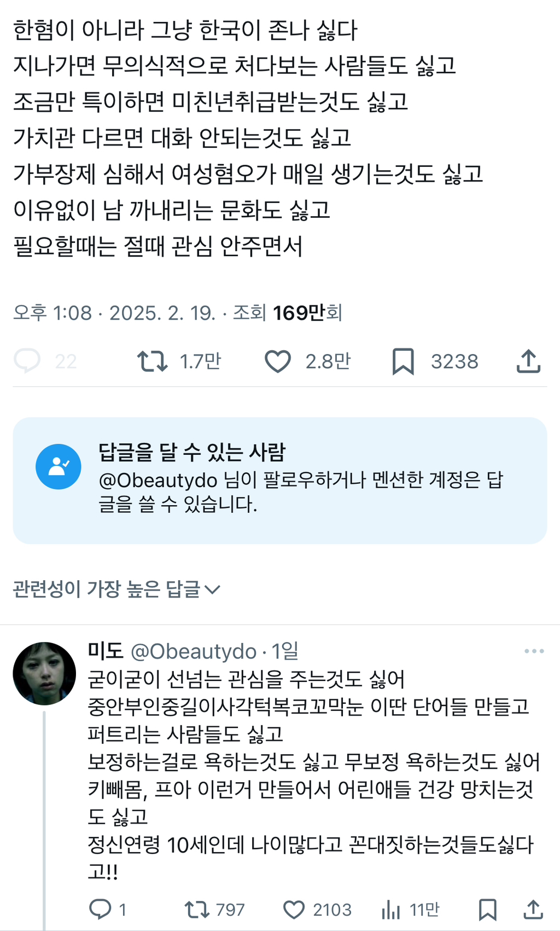This screenshot has width=560, height=931.
Task: Bookmark the main tweet showing 3238
Action: tap(403, 361)
